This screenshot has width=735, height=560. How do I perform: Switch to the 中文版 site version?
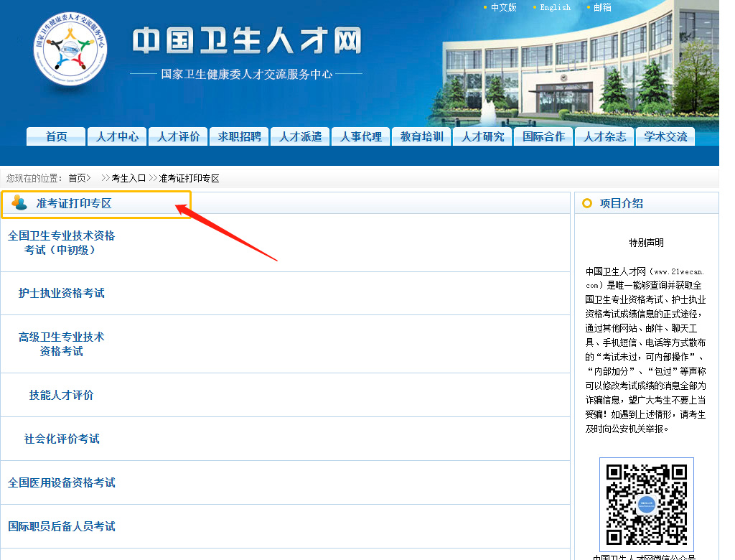point(503,7)
